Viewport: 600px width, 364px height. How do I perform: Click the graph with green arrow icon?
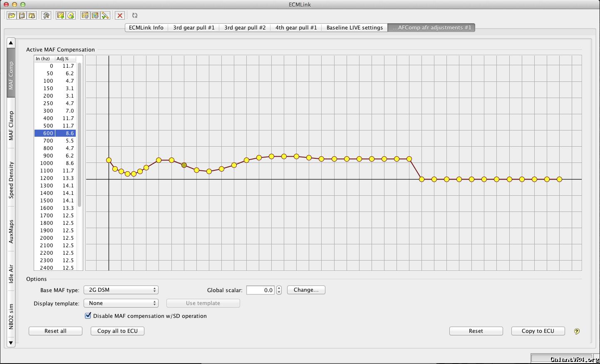(x=61, y=15)
